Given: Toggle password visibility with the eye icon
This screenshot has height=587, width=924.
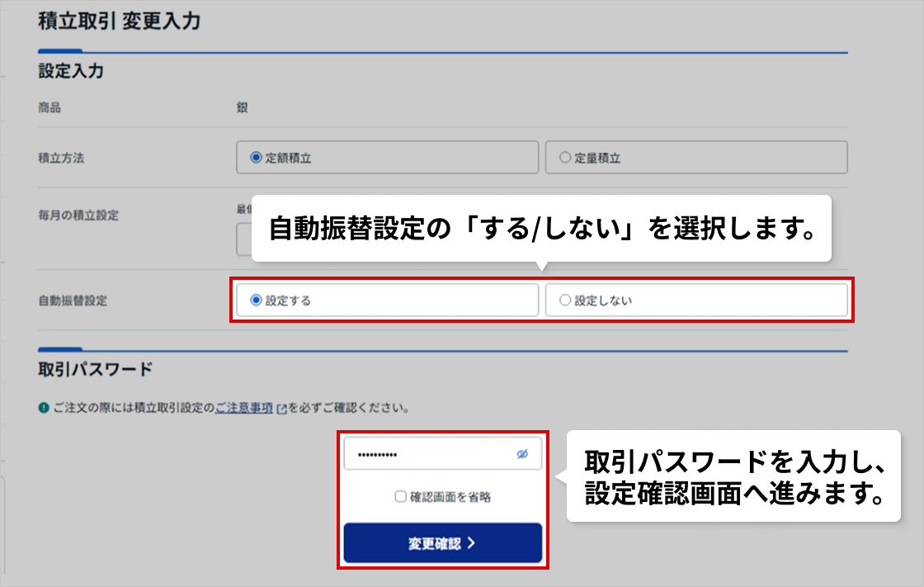Looking at the screenshot, I should point(522,454).
